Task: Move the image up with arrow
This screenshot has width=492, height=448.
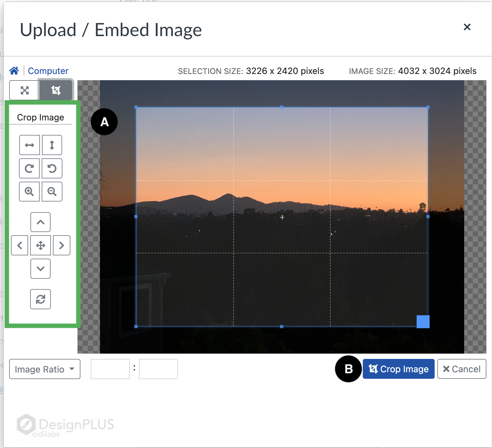Action: tap(41, 222)
